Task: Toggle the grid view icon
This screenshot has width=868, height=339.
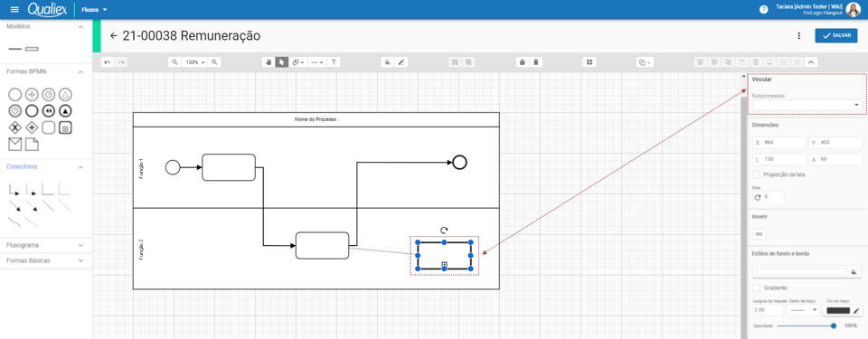Action: pyautogui.click(x=590, y=62)
